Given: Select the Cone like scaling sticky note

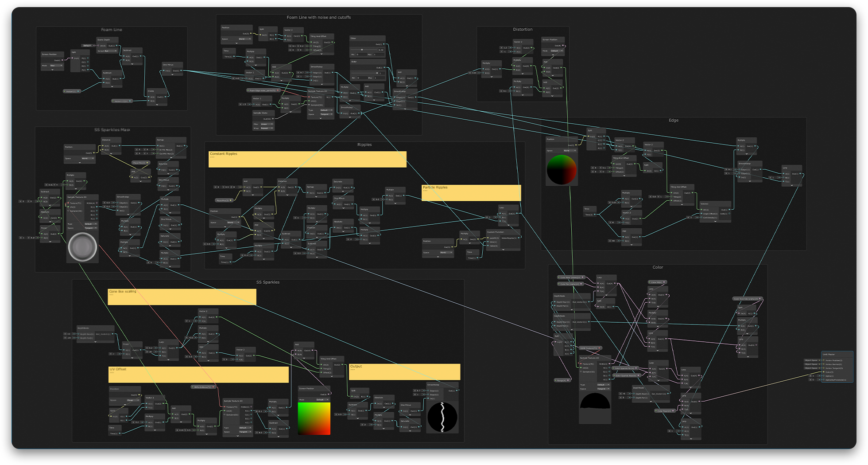Looking at the screenshot, I should [182, 297].
